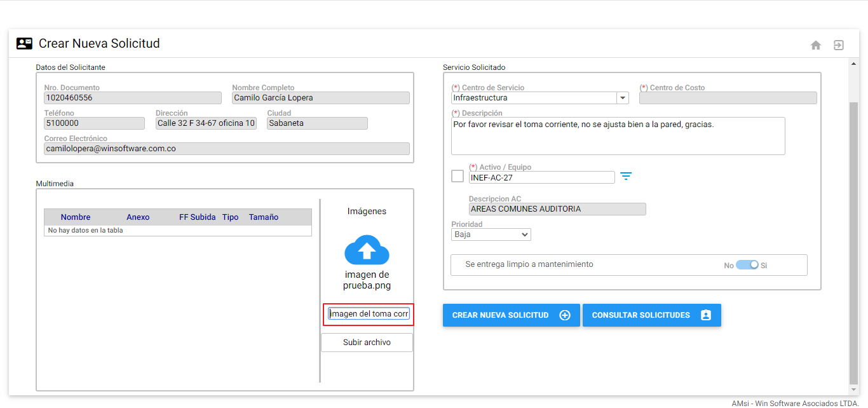Click the Descripción text area
The width and height of the screenshot is (868, 408).
click(x=618, y=136)
